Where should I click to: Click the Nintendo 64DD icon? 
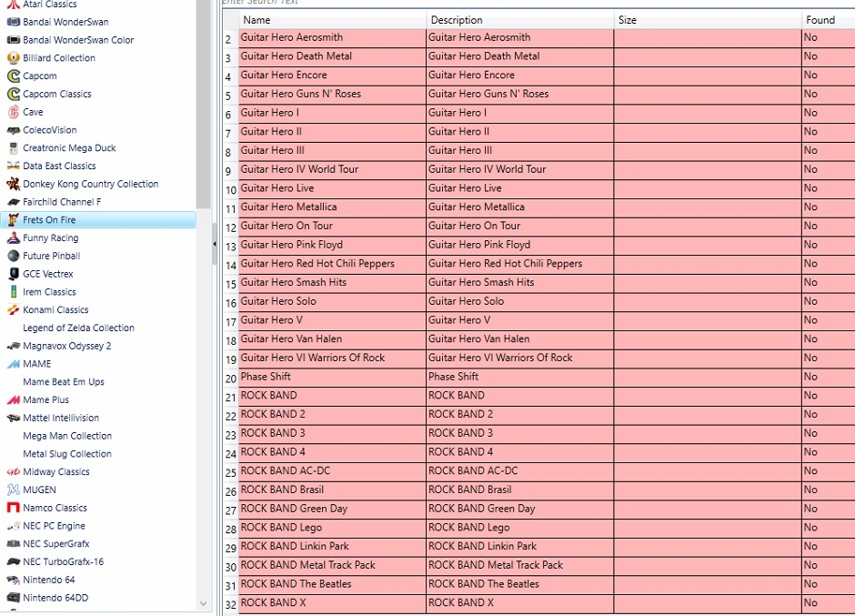pyautogui.click(x=13, y=598)
